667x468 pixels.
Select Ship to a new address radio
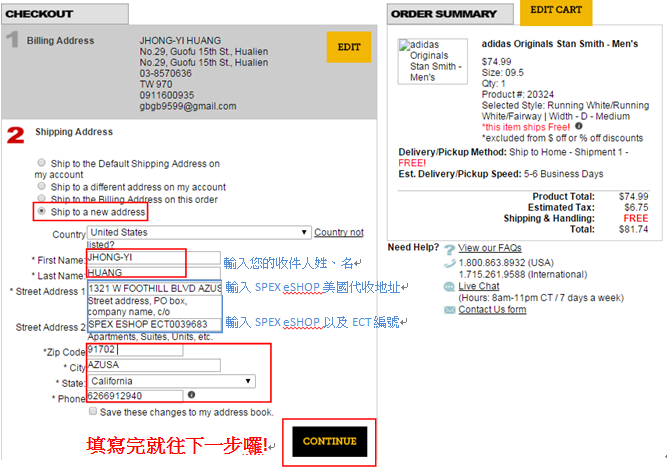tap(41, 211)
